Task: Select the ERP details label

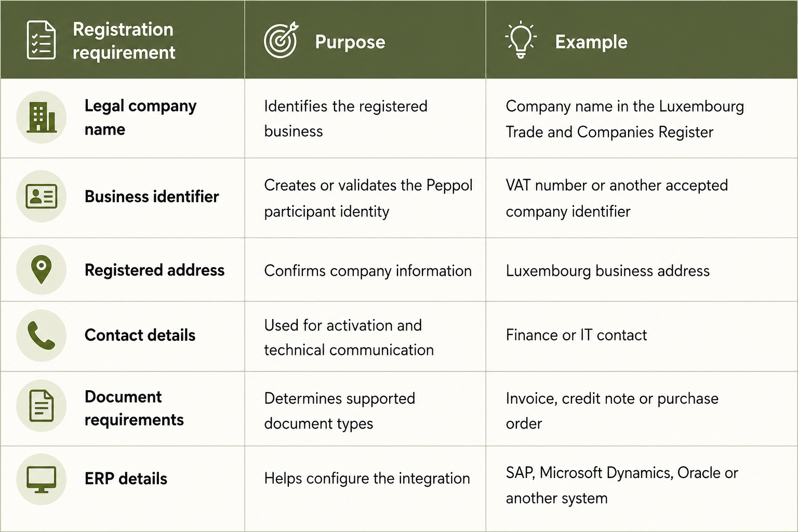Action: (126, 478)
